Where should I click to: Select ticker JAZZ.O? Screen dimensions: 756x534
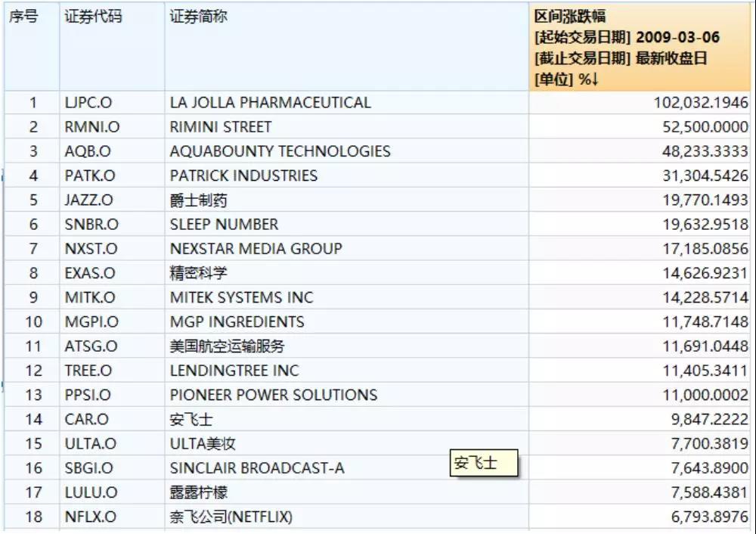[x=88, y=200]
